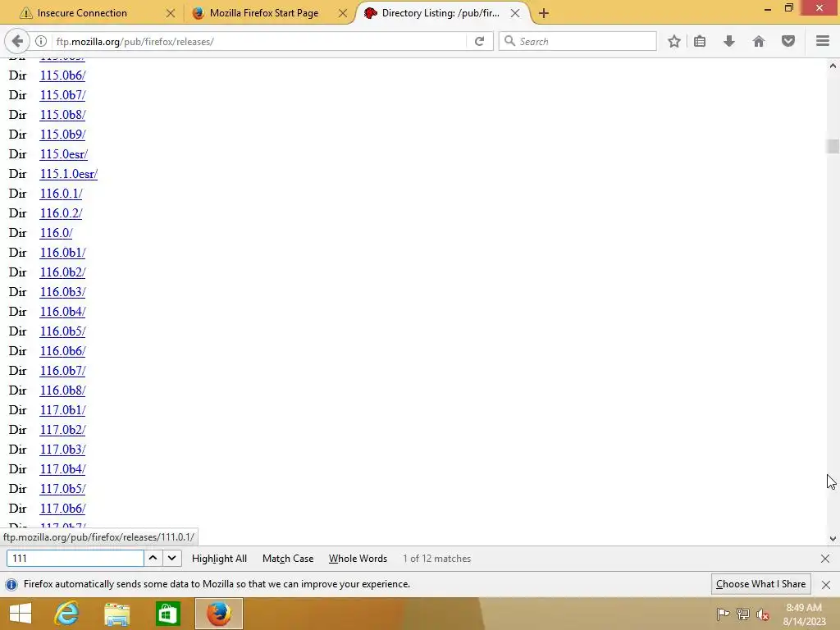Open Pocket list icon
Viewport: 840px width, 630px height.
click(x=788, y=41)
